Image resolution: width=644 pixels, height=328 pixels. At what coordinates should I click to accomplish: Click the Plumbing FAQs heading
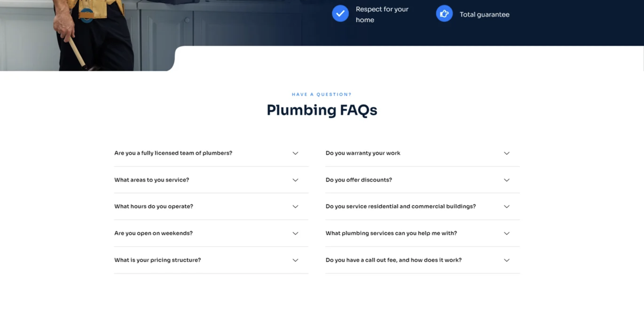pyautogui.click(x=322, y=110)
